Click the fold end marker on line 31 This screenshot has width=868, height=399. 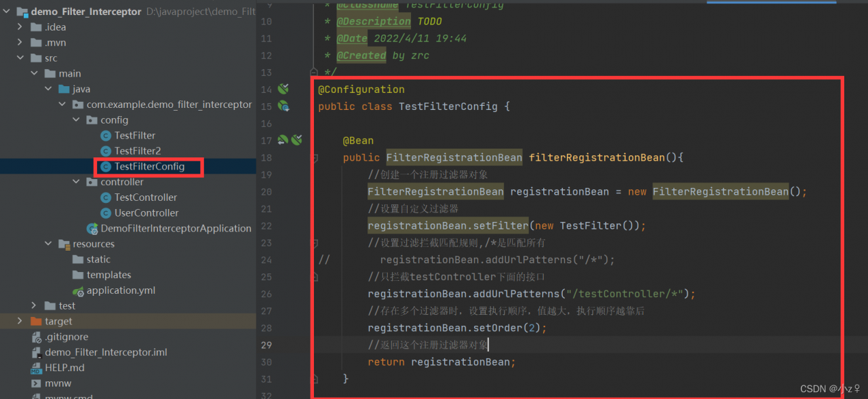point(314,379)
